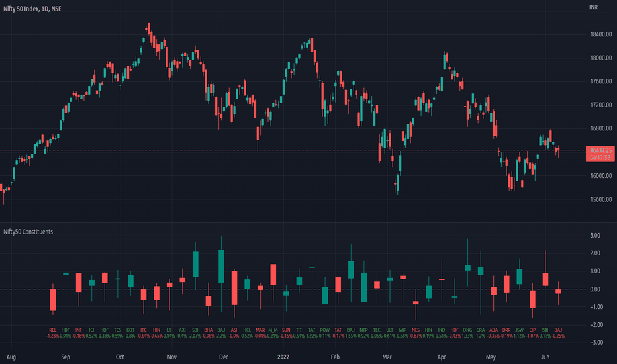Click the CIP constituent label showing -1.07%
The height and width of the screenshot is (364, 617).
[532, 333]
